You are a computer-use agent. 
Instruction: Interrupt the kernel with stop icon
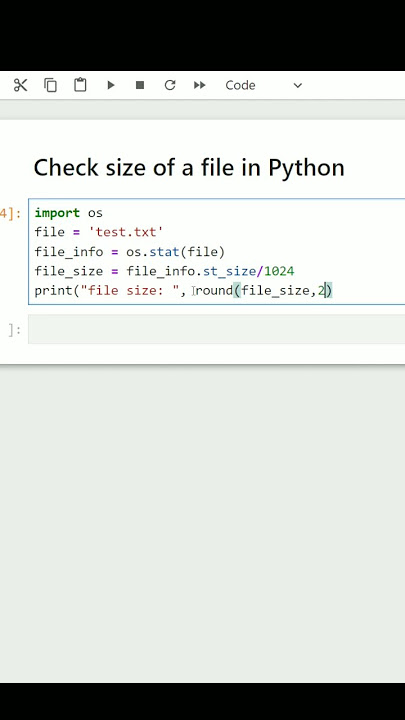coord(140,85)
